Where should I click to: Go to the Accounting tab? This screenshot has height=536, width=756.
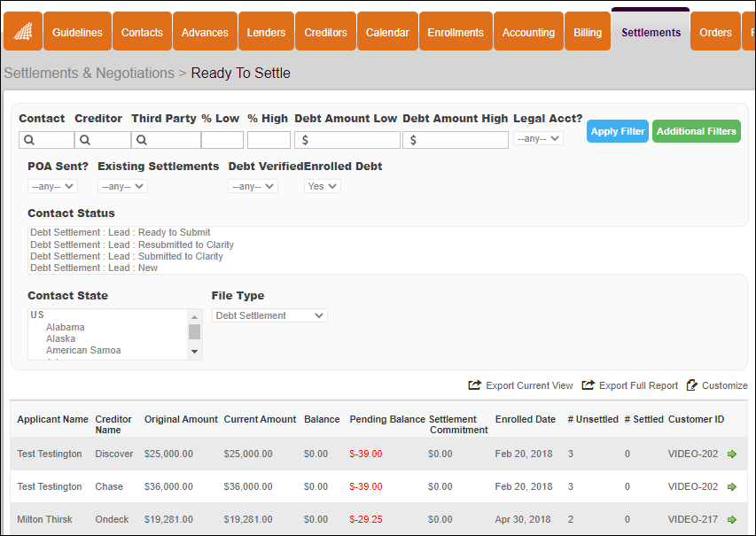pyautogui.click(x=528, y=33)
